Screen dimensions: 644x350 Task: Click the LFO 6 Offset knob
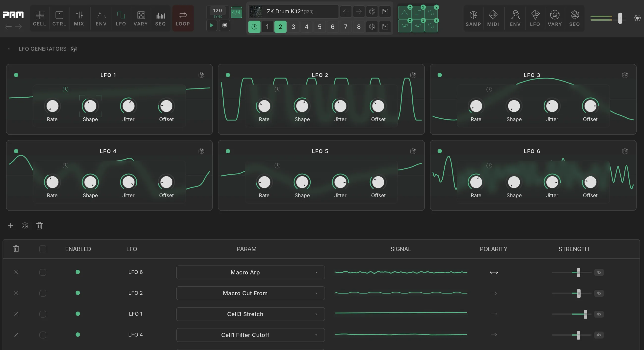pyautogui.click(x=590, y=182)
